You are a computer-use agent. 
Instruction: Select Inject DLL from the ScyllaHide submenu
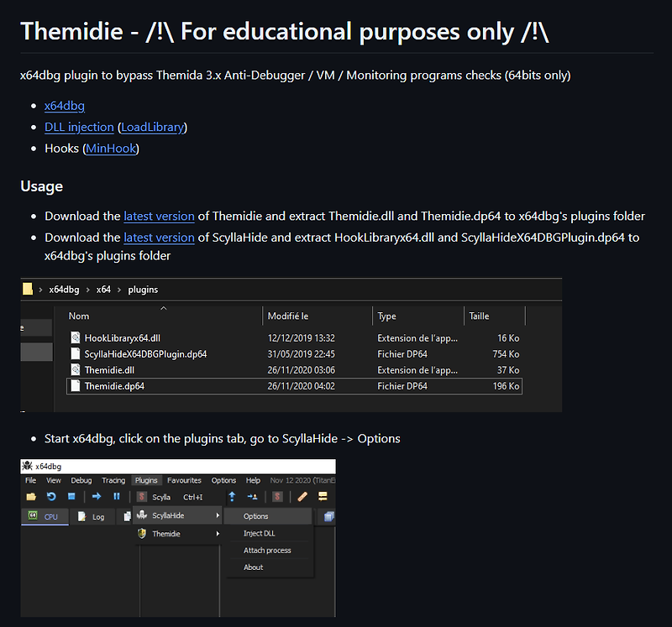coord(259,534)
